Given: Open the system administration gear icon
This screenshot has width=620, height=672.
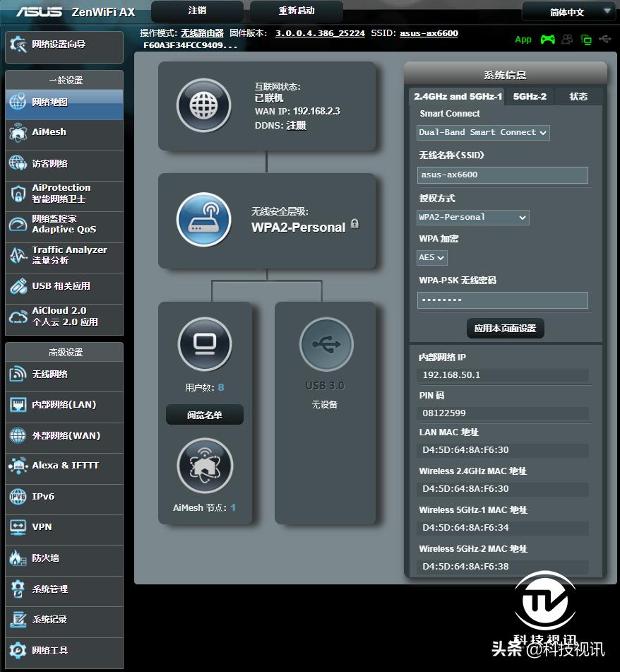Looking at the screenshot, I should click(18, 589).
